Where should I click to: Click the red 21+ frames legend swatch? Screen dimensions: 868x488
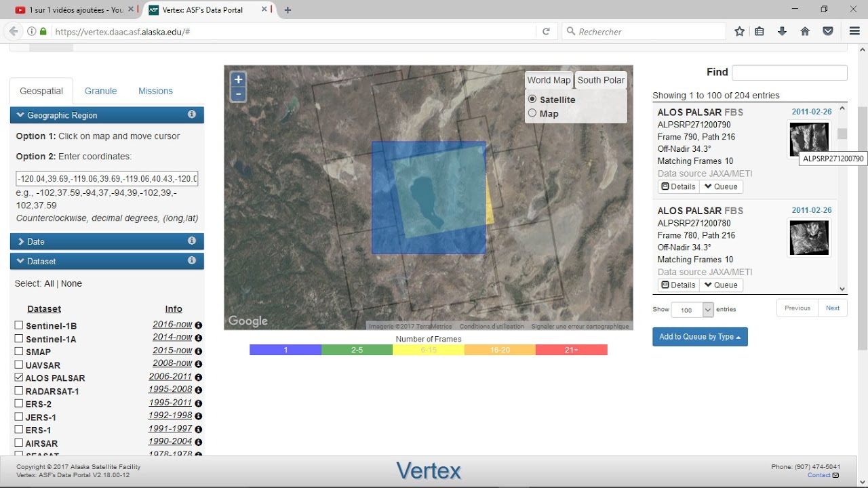pyautogui.click(x=572, y=350)
